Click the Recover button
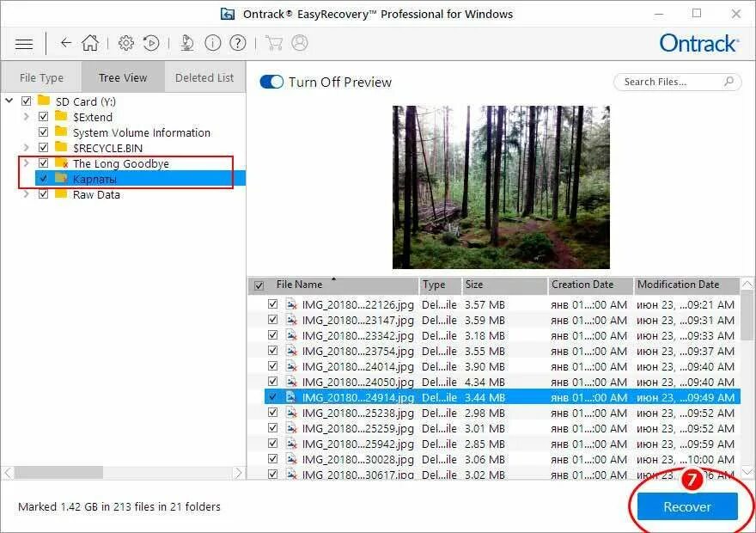Image resolution: width=756 pixels, height=533 pixels. click(687, 506)
